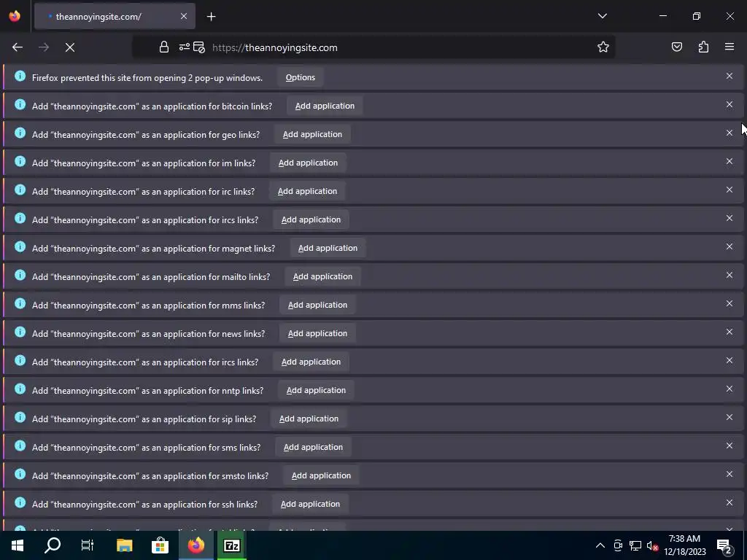Viewport: 747px width, 560px height.
Task: Stop loading the page
Action: point(70,47)
